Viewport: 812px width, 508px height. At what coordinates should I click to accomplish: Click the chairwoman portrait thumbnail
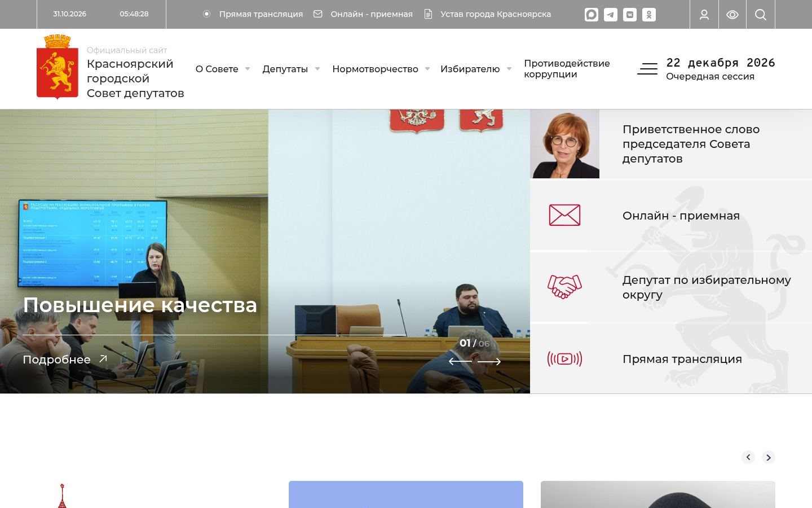[564, 144]
